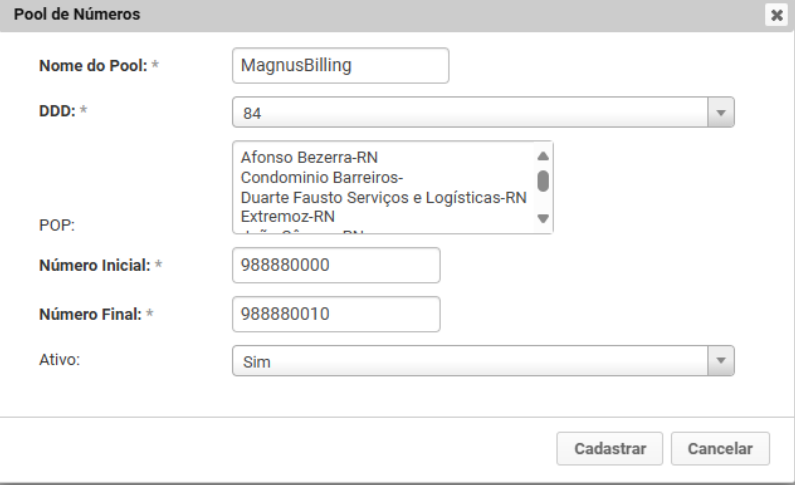Focus the Número Inicial field

coord(335,266)
